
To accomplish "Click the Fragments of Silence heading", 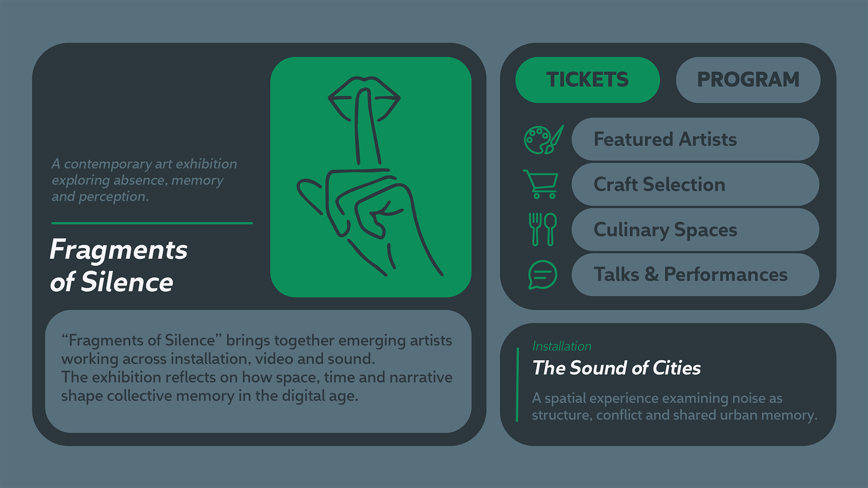I will [x=118, y=266].
